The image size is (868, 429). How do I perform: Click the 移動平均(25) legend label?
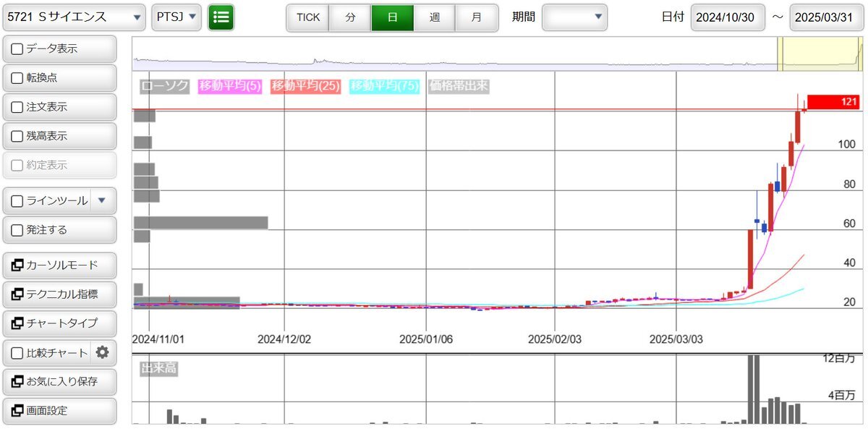[305, 86]
